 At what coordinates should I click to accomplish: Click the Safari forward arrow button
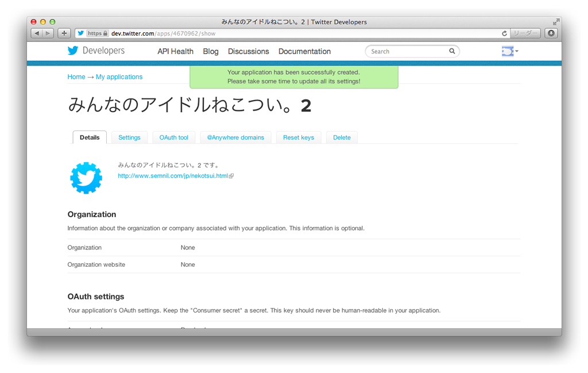point(48,33)
